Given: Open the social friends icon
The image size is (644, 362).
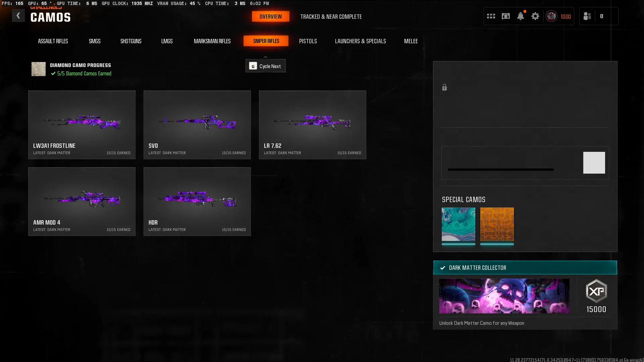Looking at the screenshot, I should click(587, 16).
